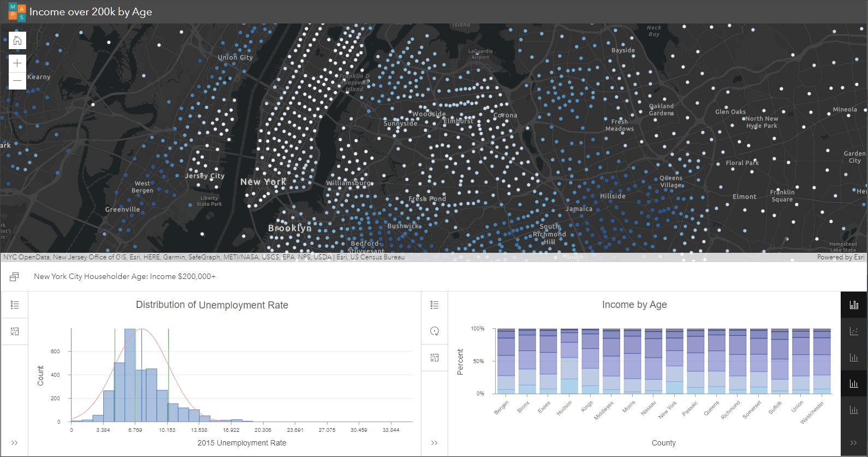This screenshot has height=457, width=868.
Task: Click the Corona map label
Action: 506,115
